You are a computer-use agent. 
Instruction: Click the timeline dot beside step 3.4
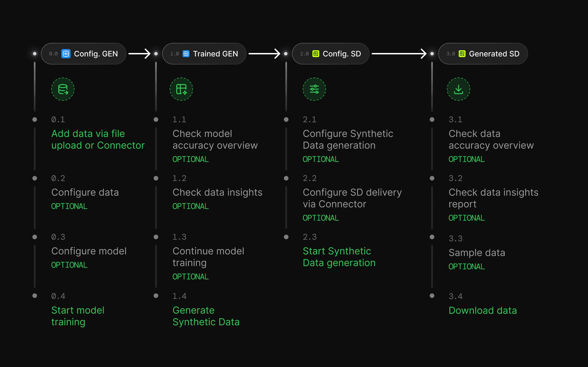(x=432, y=296)
